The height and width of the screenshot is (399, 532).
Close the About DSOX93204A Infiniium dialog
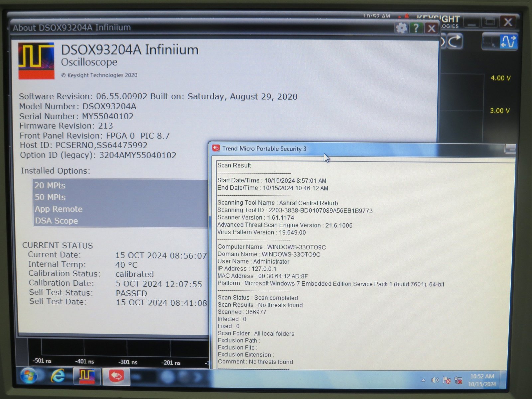pos(432,28)
